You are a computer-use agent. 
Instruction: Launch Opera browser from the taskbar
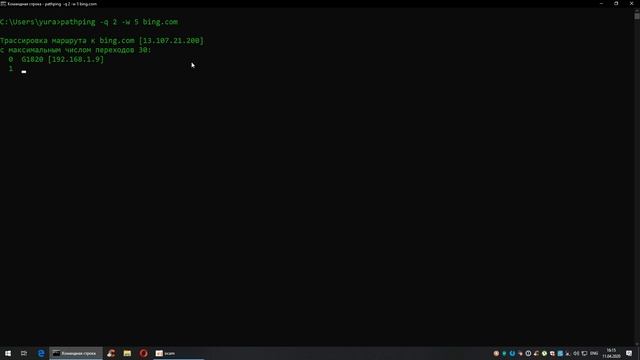[143, 353]
